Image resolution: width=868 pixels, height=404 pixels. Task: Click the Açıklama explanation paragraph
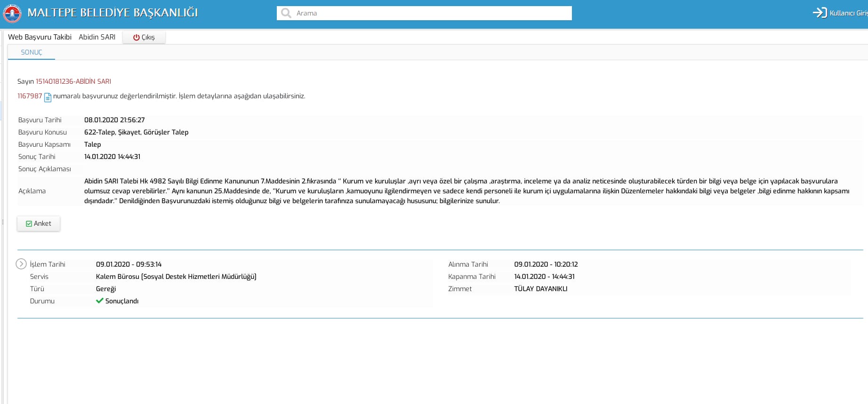click(467, 191)
